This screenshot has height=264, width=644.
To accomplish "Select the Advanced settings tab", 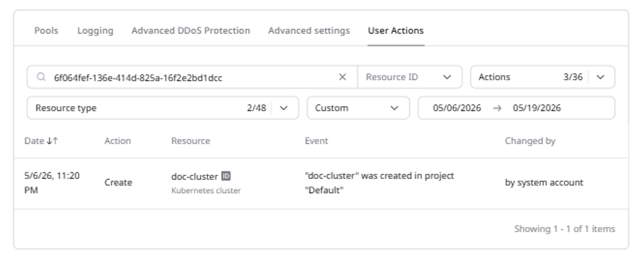I will coord(309,31).
